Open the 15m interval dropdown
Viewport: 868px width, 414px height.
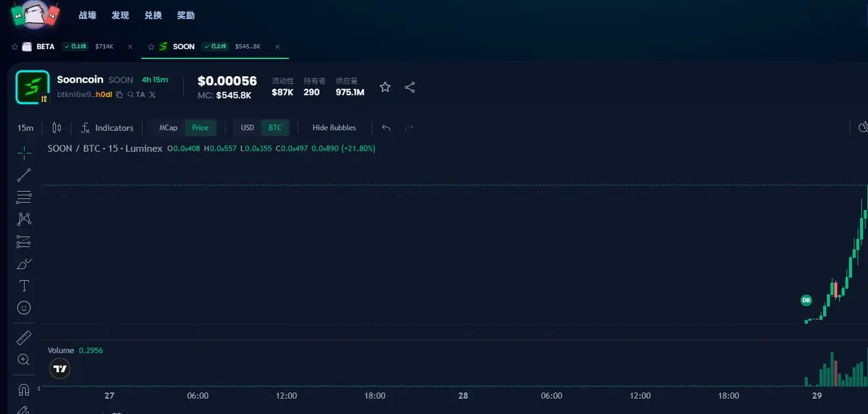coord(25,128)
